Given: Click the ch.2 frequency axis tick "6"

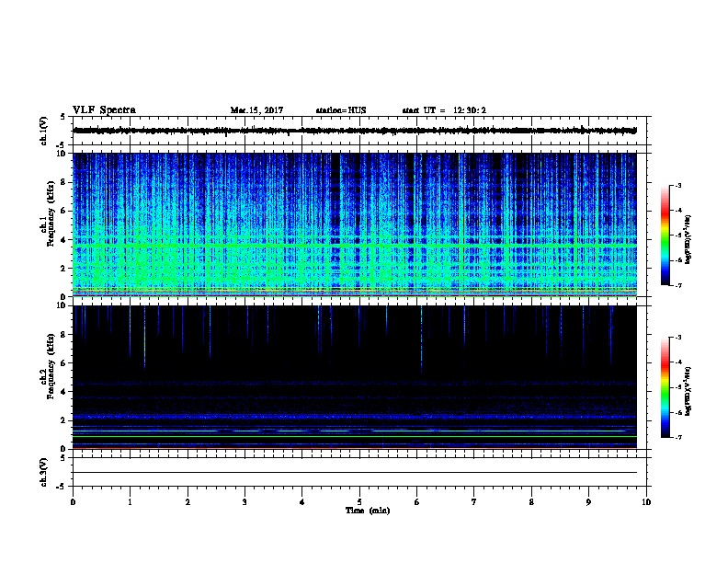Looking at the screenshot, I should (63, 363).
